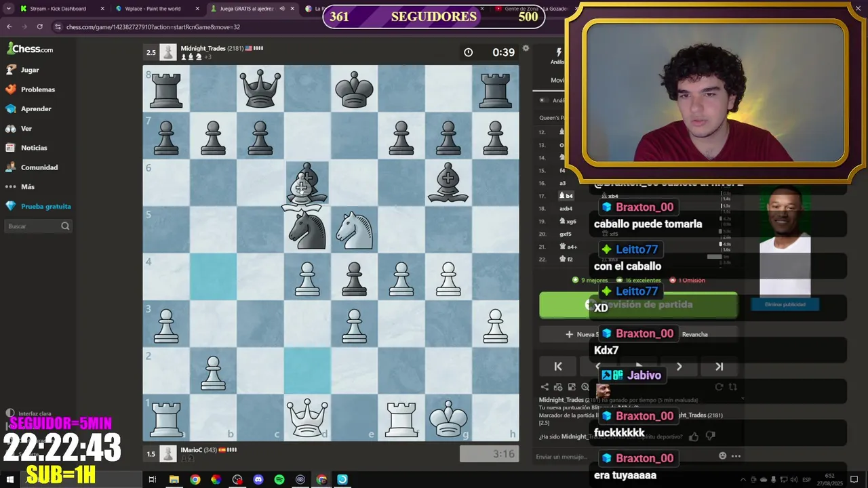This screenshot has height=488, width=868.
Task: Click the flip board arrows icon
Action: pos(732,387)
